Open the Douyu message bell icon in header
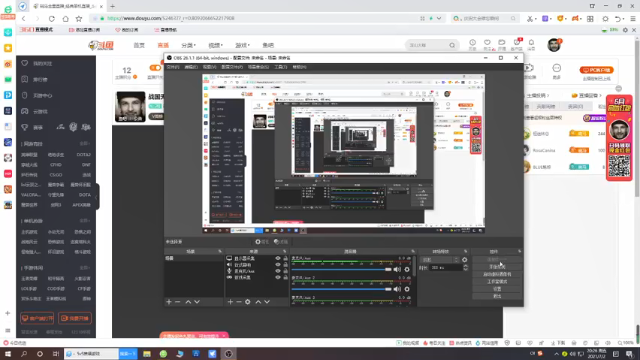Viewport: 640px width, 360px height. tap(531, 42)
